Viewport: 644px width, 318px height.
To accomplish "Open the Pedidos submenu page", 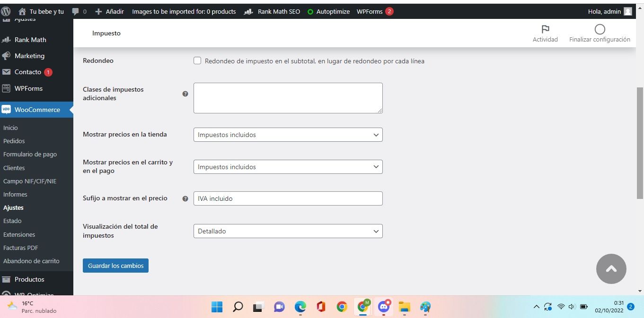I will click(14, 141).
